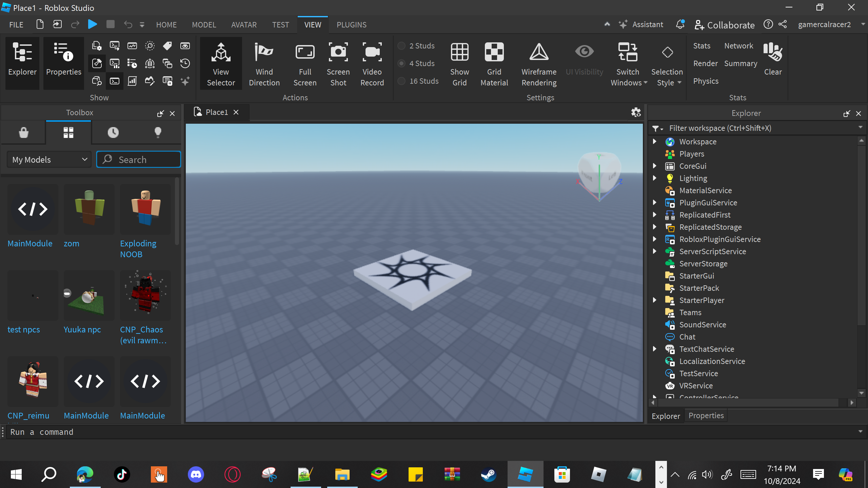Switch to the Properties bottom tab
Screen dimensions: 868x488
706,416
